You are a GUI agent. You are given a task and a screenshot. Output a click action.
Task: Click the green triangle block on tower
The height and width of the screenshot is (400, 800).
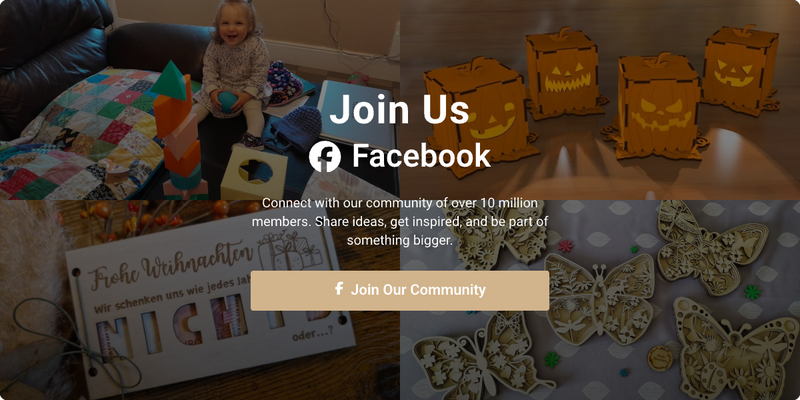170,81
